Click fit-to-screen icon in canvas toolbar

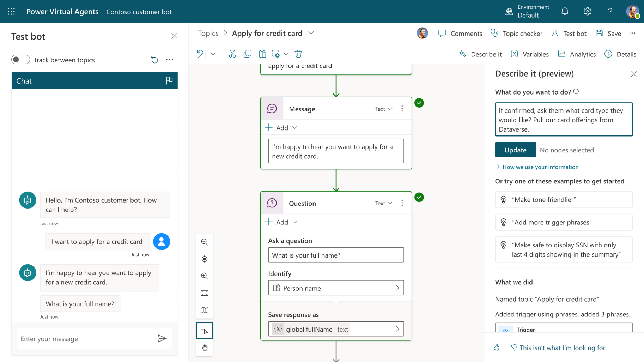click(x=205, y=293)
